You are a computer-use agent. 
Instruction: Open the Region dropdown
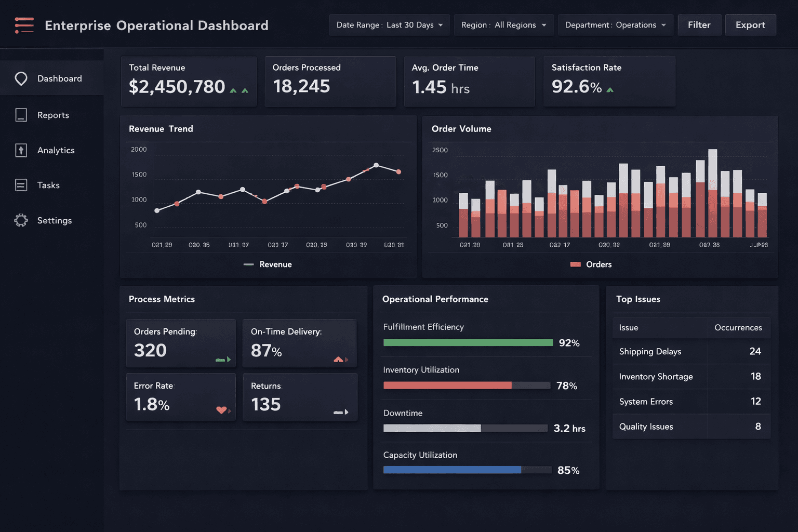(x=503, y=25)
